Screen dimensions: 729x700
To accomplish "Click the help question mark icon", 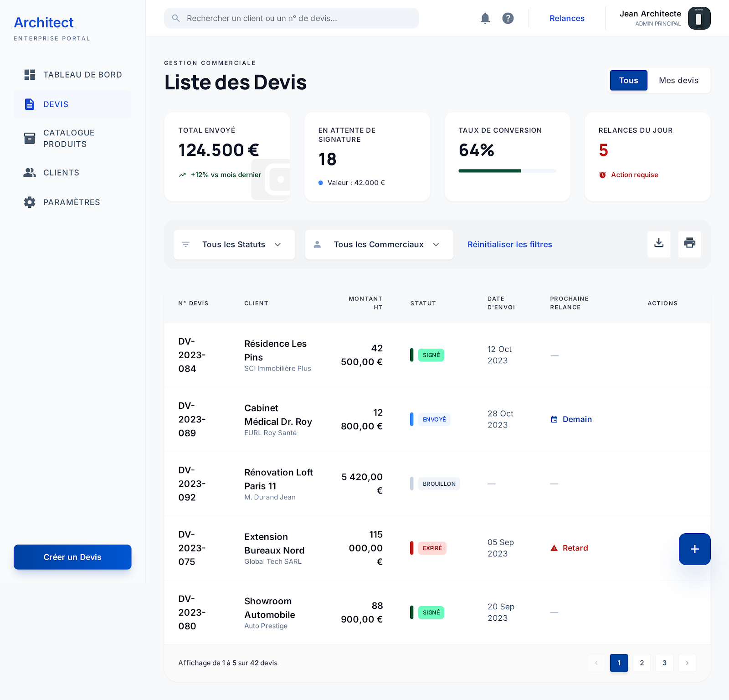I will pyautogui.click(x=508, y=18).
